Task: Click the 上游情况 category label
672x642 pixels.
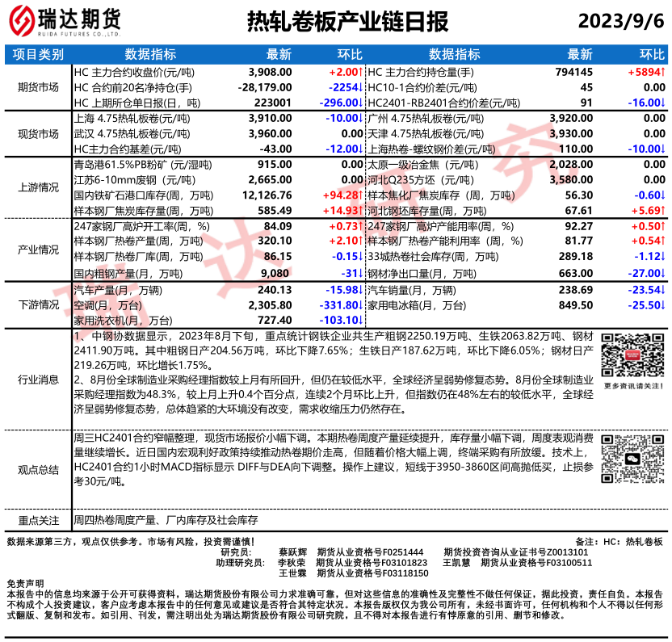Action: tap(38, 187)
